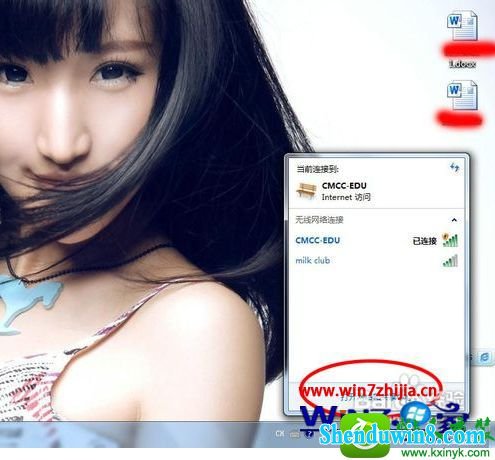The image size is (495, 460).
Task: Select the CMCC-EDU wireless network entry
Action: pyautogui.click(x=377, y=240)
